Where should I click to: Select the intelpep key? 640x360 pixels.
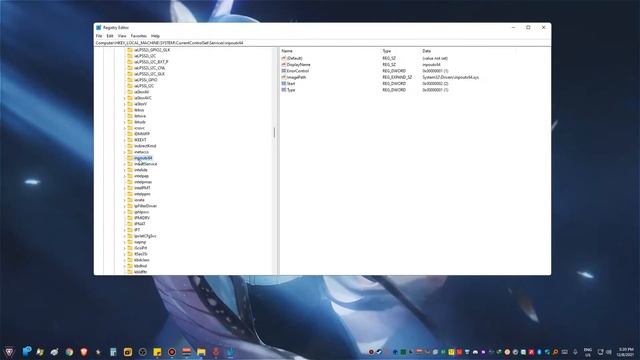click(x=141, y=176)
